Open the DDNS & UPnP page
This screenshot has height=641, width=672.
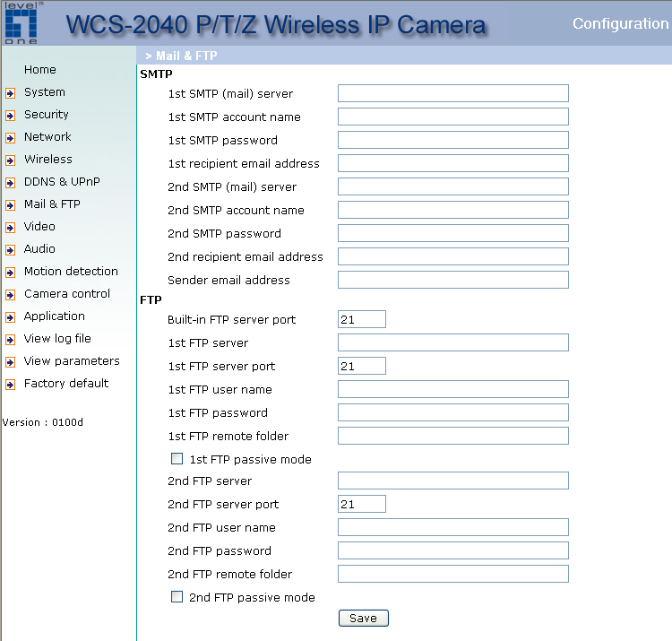[x=62, y=182]
